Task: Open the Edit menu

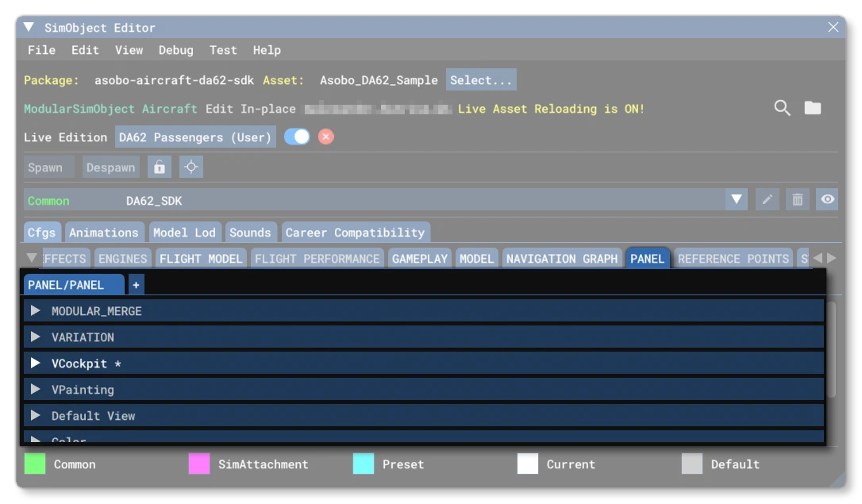Action: (85, 50)
